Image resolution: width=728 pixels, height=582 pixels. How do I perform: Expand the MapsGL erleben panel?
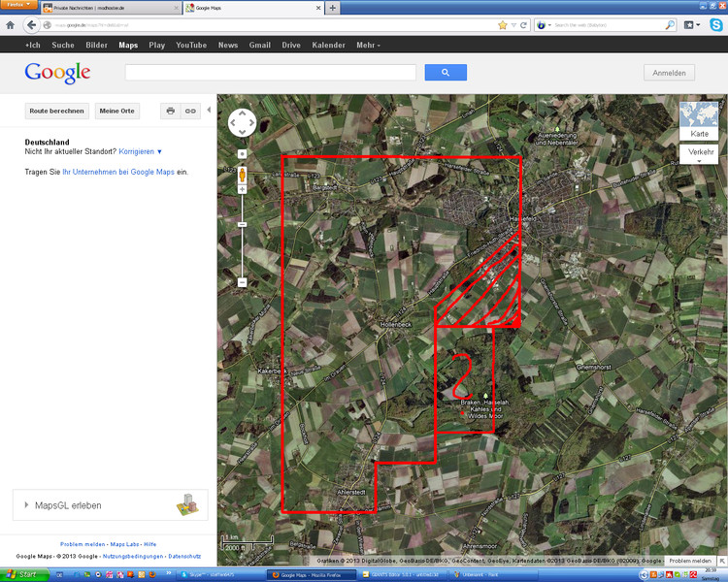pyautogui.click(x=110, y=505)
